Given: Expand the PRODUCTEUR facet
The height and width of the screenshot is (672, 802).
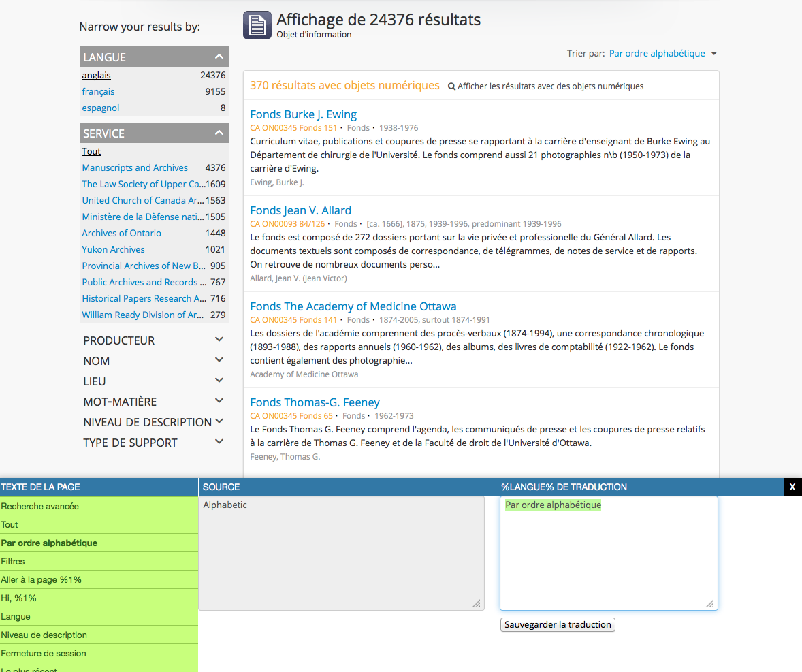Looking at the screenshot, I should [x=219, y=340].
